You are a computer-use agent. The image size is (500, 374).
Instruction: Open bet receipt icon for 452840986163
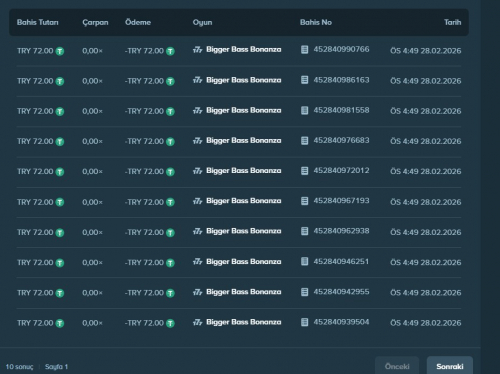[304, 80]
